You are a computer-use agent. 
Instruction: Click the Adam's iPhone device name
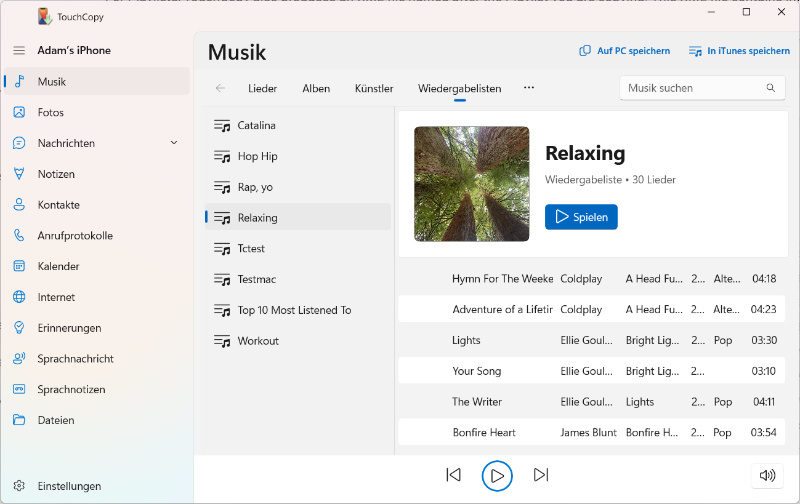click(x=74, y=50)
